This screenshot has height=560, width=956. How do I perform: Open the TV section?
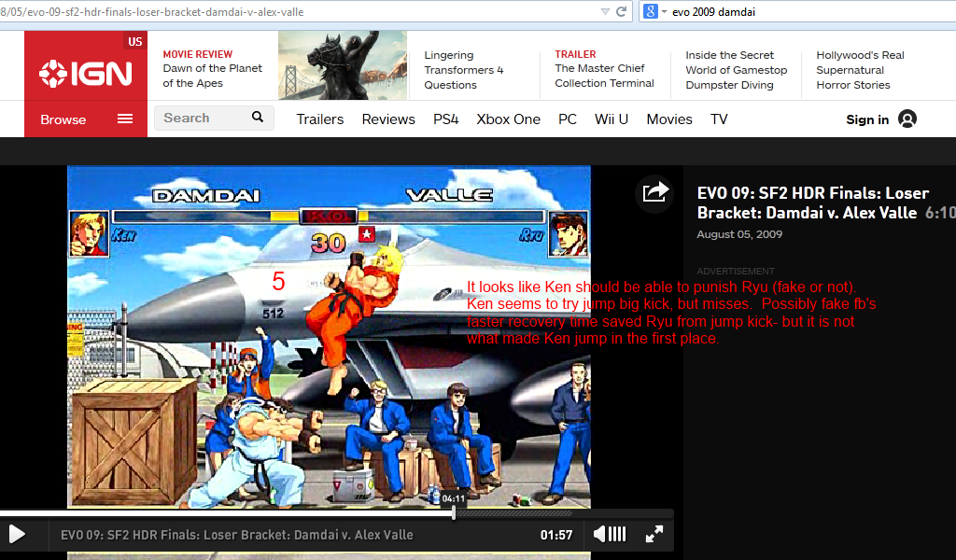pyautogui.click(x=719, y=119)
